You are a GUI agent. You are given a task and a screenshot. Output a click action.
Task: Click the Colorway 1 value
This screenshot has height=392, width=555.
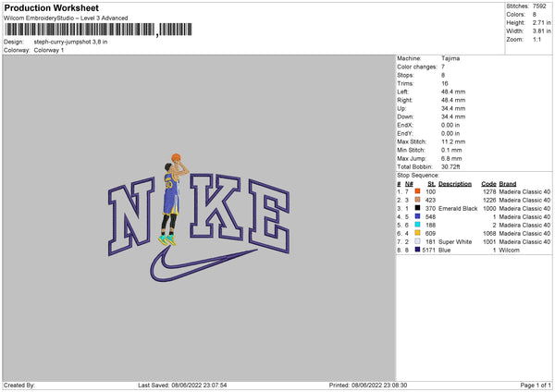49,50
